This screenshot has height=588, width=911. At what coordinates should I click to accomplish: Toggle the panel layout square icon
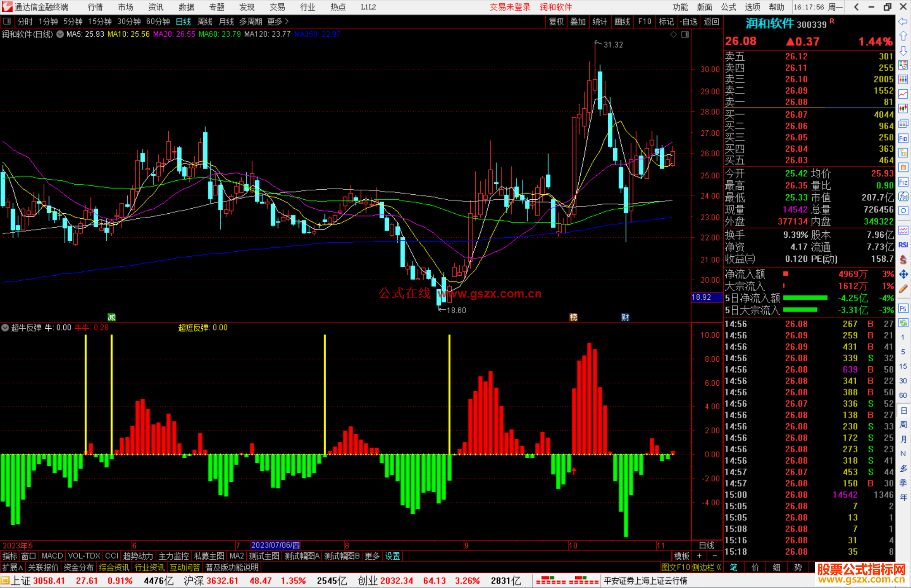[x=7, y=21]
